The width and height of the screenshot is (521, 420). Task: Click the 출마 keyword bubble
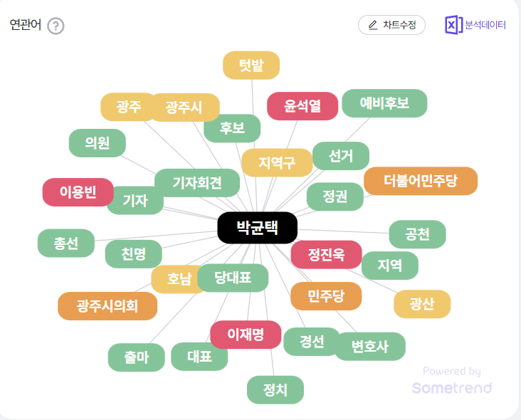point(137,357)
